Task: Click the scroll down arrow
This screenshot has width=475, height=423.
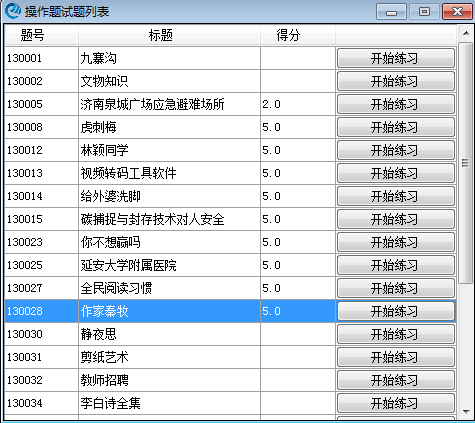Action: point(466,412)
